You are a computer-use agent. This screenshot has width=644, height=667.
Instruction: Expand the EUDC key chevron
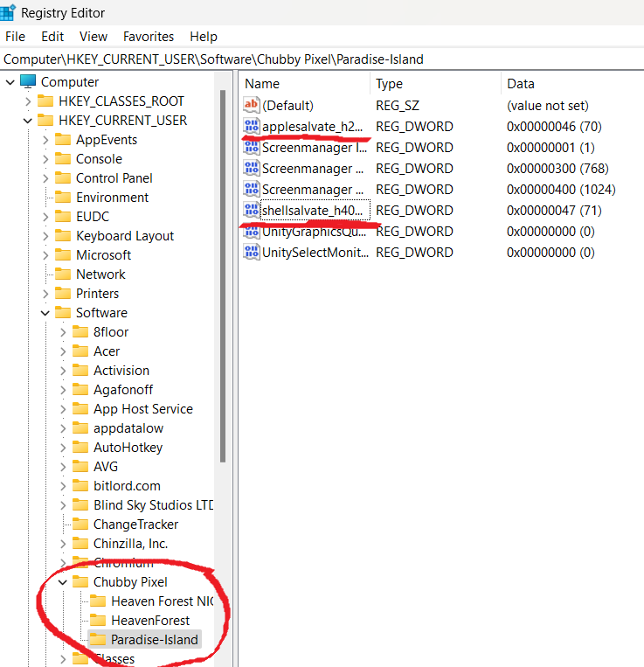pyautogui.click(x=45, y=217)
